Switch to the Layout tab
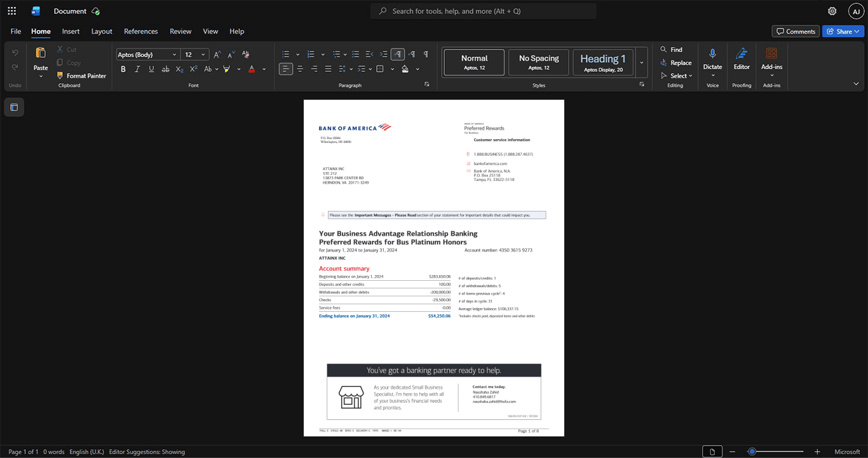Image resolution: width=868 pixels, height=458 pixels. 102,31
